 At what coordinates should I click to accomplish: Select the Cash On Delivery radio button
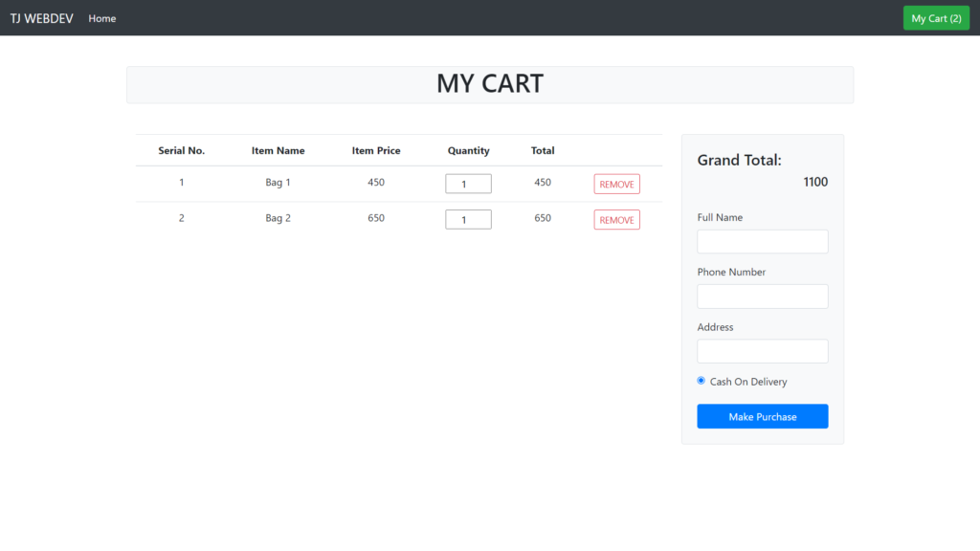point(701,381)
